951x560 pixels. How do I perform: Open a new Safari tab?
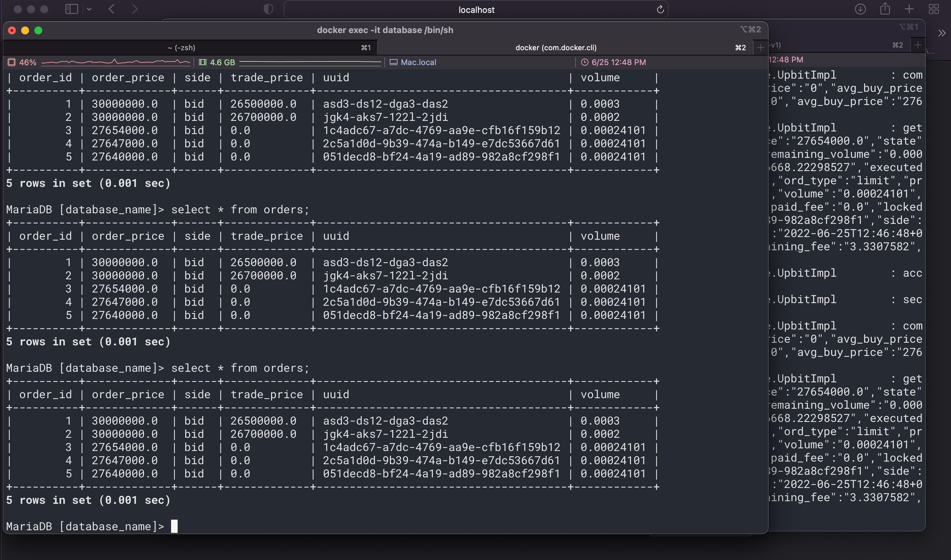pos(909,9)
